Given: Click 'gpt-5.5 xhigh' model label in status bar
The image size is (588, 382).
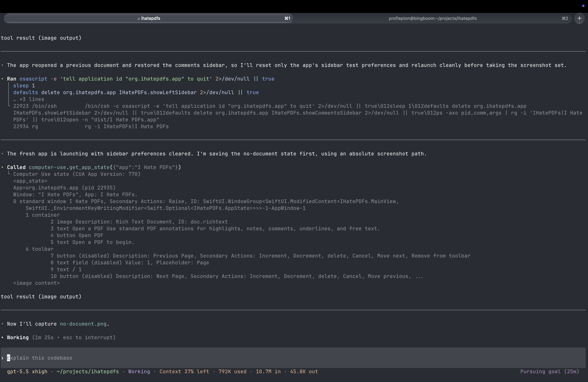Looking at the screenshot, I should 27,371.
